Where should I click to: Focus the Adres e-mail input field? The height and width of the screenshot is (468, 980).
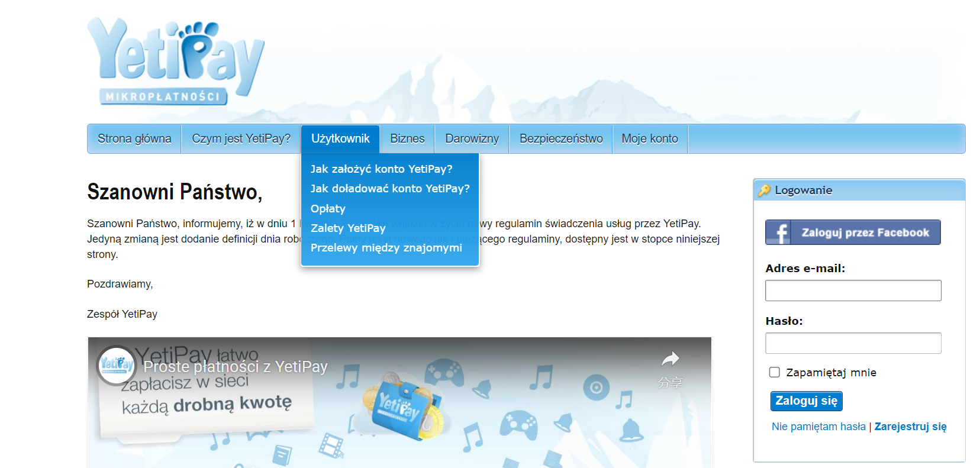[x=853, y=291]
